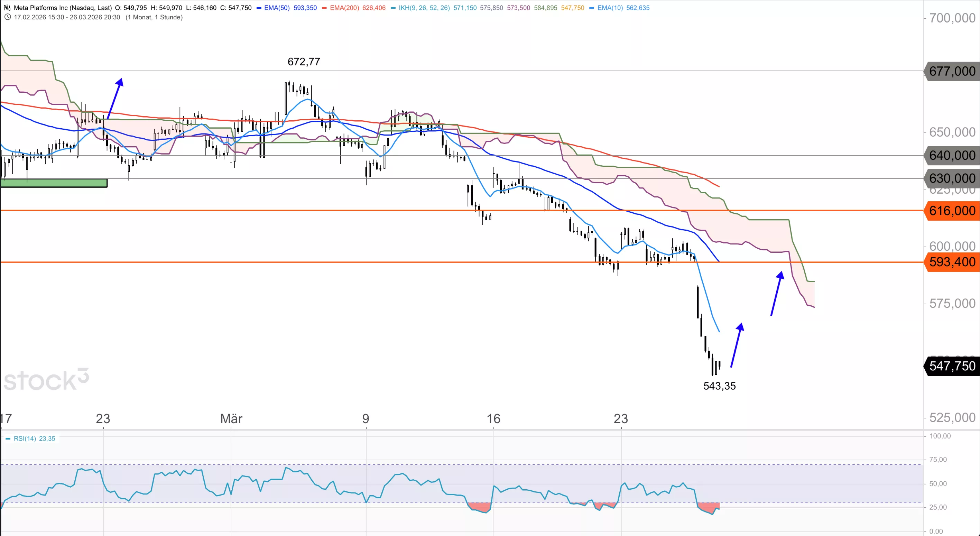Viewport: 980px width, 536px height.
Task: Open the EMA(10) indicator label
Action: tap(610, 8)
